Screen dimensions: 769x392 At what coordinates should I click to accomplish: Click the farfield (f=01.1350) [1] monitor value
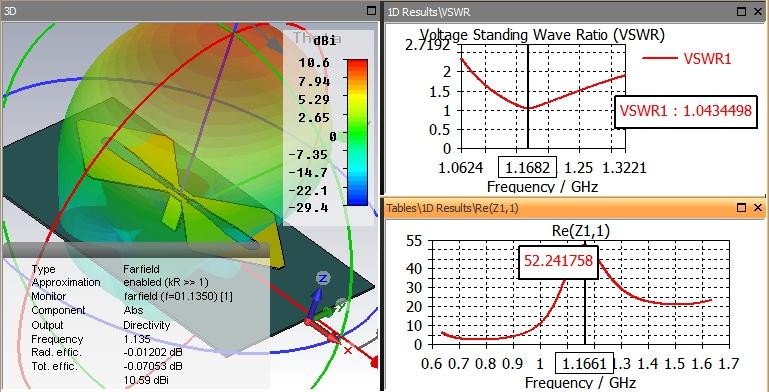pos(178,296)
